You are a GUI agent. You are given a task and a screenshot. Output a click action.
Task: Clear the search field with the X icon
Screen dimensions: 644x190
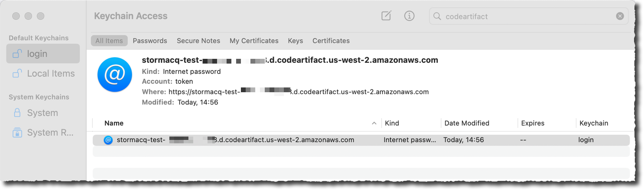coord(620,16)
